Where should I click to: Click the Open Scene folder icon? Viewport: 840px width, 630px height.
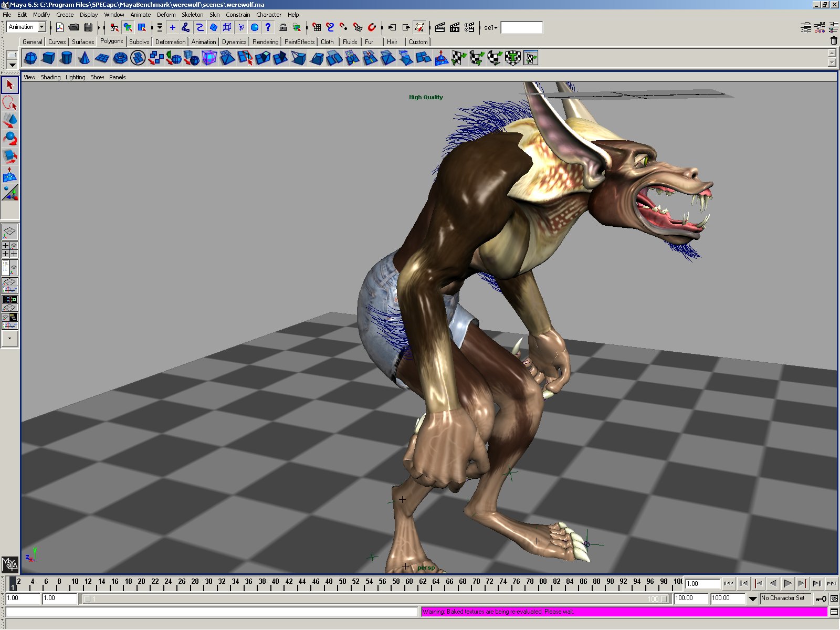tap(74, 27)
